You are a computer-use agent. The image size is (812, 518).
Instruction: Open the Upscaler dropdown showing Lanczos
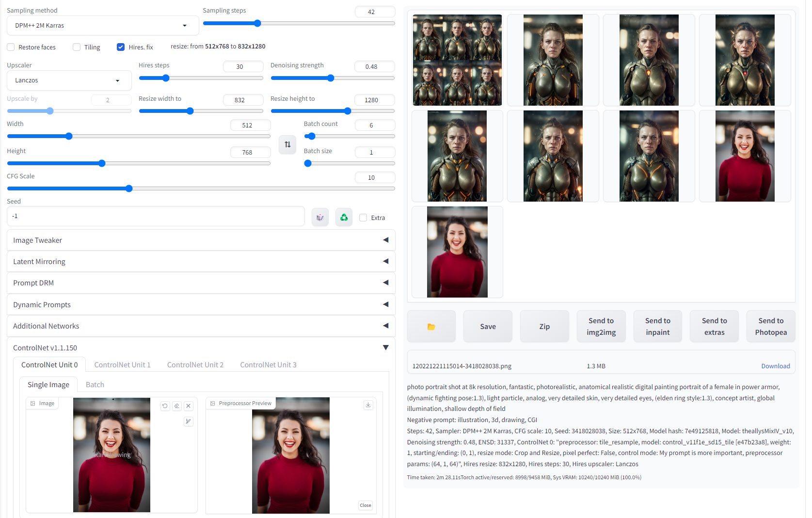pos(69,80)
